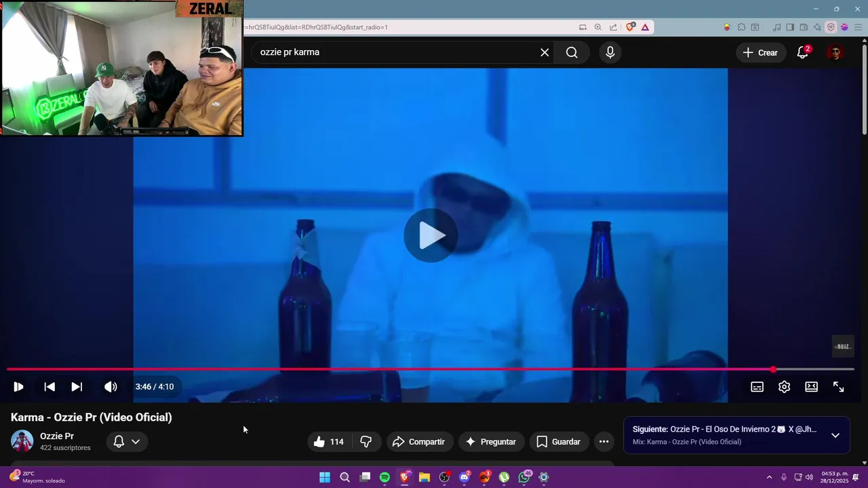Save the video with Guardar
The width and height of the screenshot is (868, 488).
[x=559, y=441]
